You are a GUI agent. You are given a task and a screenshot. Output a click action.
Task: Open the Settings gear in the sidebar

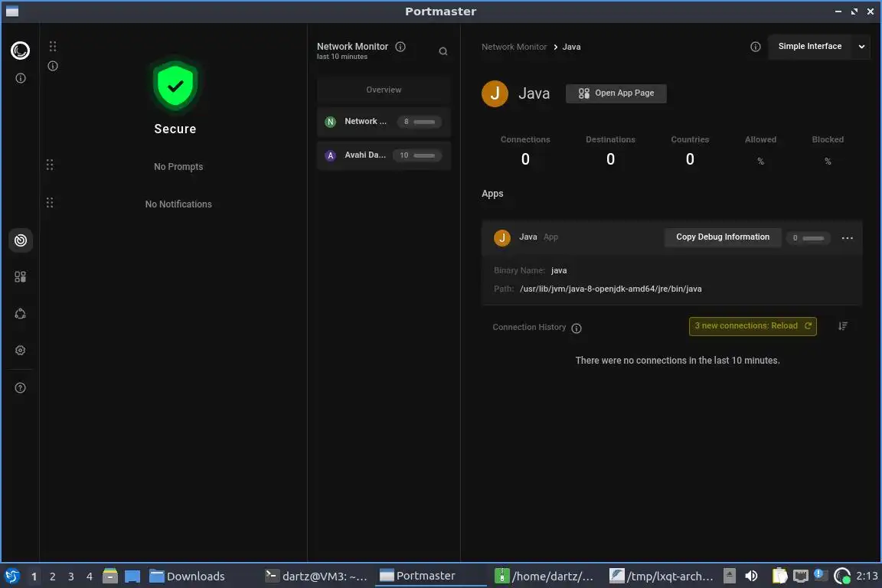tap(20, 351)
